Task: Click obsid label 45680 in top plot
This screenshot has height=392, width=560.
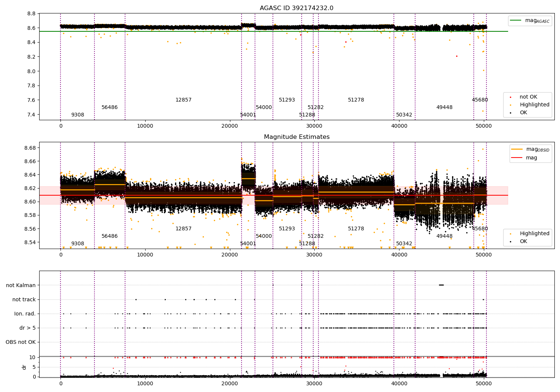Action: click(x=480, y=100)
